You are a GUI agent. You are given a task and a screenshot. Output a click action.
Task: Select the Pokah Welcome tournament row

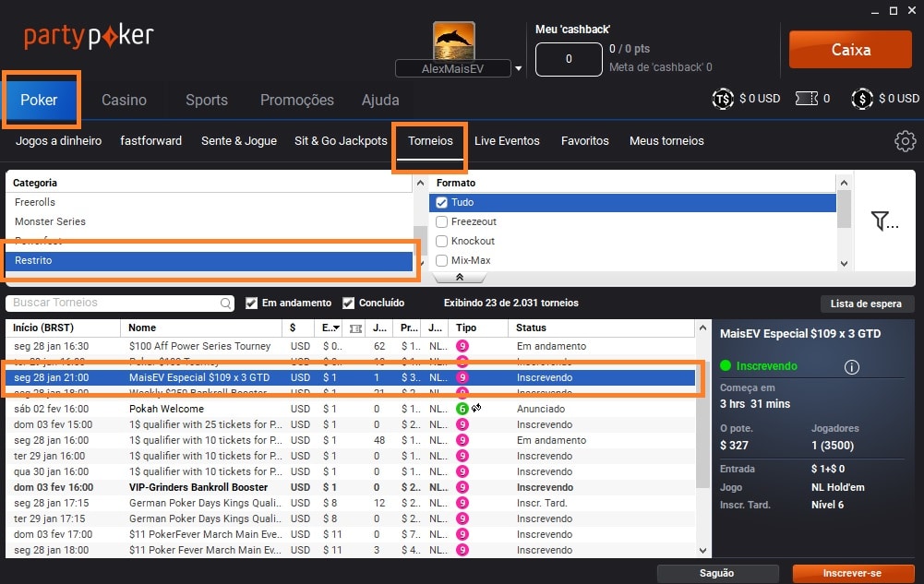[351, 409]
